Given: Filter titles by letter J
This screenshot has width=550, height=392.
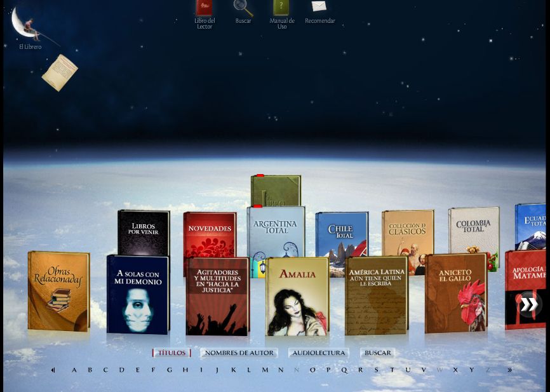Looking at the screenshot, I should pos(217,370).
